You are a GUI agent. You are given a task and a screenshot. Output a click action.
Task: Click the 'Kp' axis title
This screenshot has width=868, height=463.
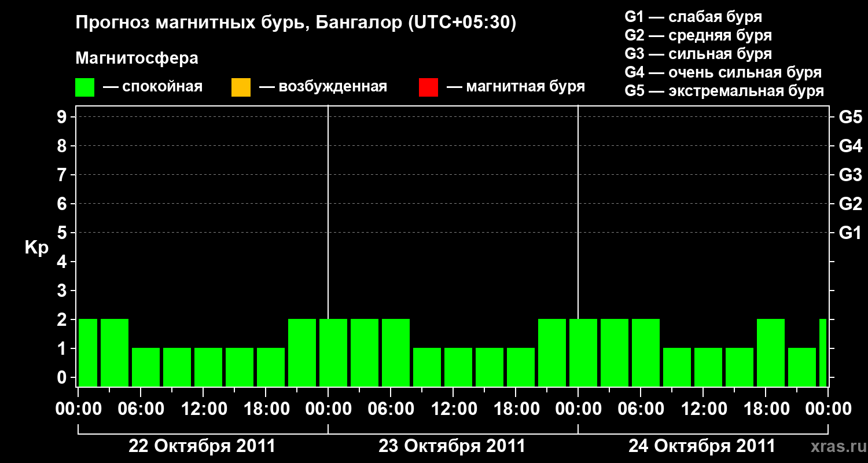(36, 248)
